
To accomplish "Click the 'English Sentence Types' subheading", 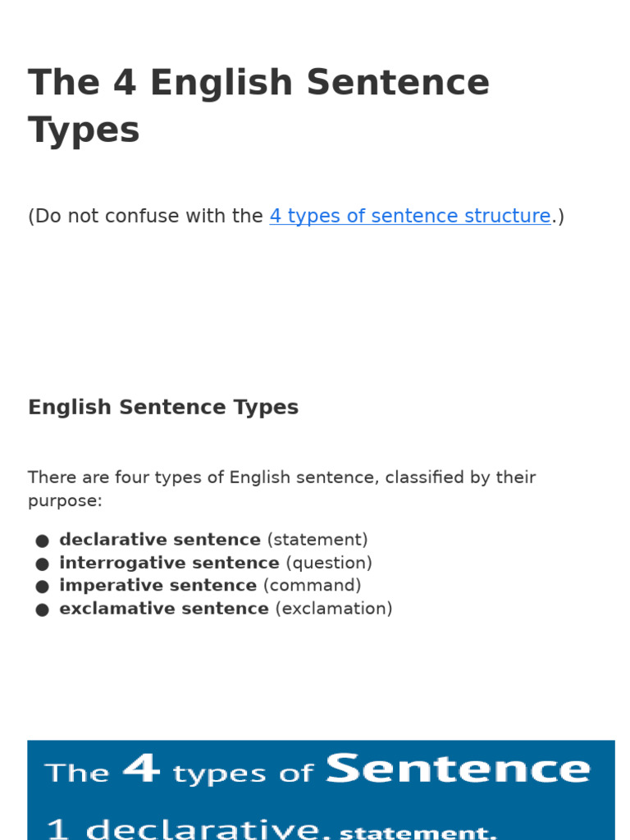I will coord(163,408).
